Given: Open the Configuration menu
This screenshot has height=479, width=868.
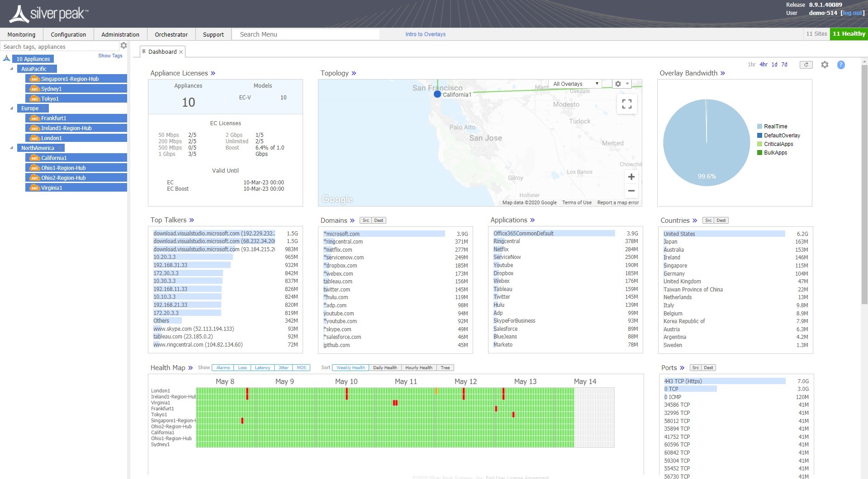Looking at the screenshot, I should pyautogui.click(x=68, y=34).
